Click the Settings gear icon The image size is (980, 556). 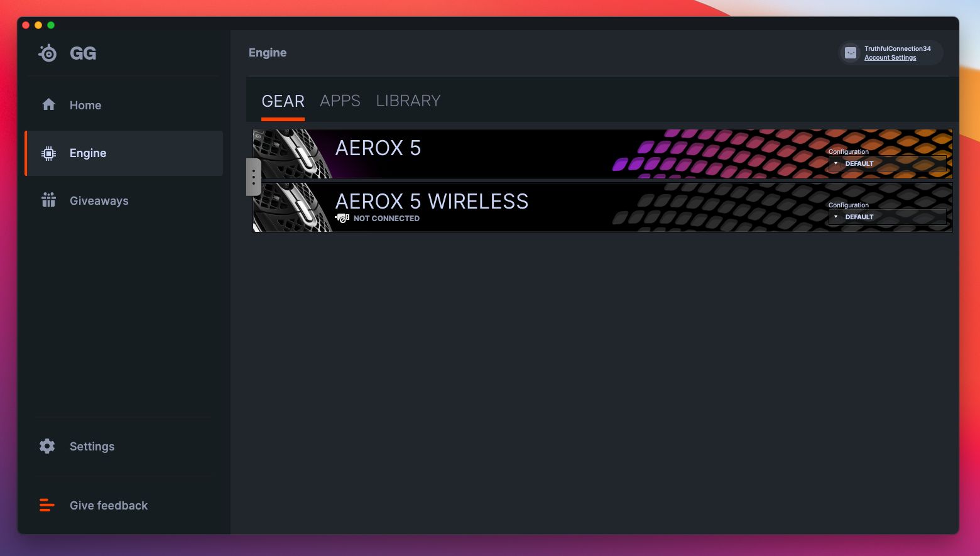click(47, 446)
